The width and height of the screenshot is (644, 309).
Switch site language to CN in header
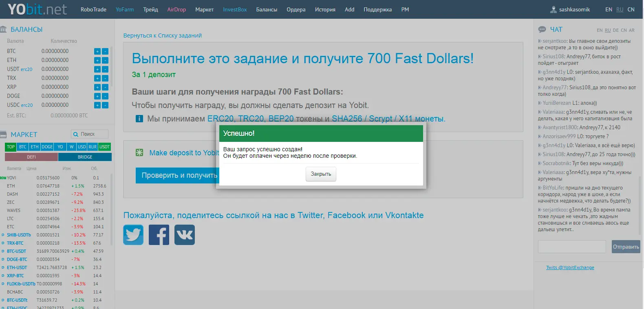[631, 9]
